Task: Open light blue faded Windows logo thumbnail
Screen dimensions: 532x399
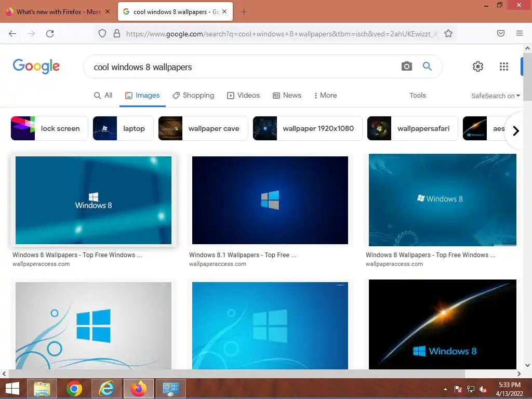Action: tap(270, 326)
